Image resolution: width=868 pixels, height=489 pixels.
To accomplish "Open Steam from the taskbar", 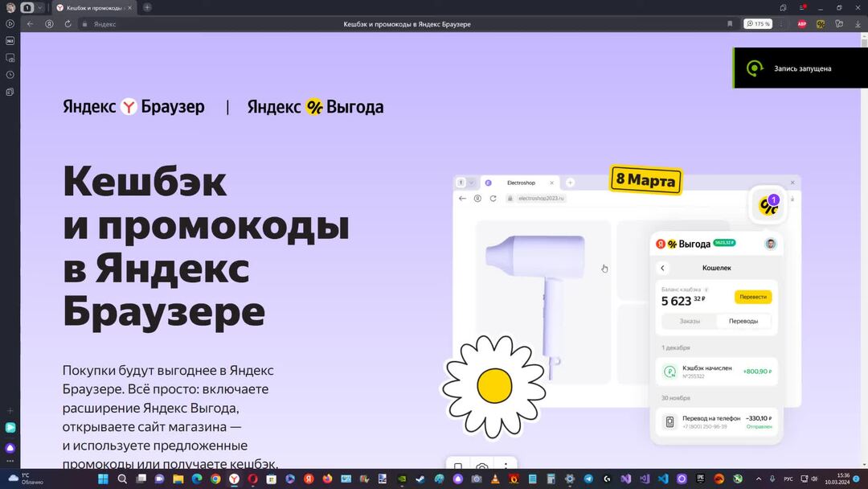I will click(420, 479).
